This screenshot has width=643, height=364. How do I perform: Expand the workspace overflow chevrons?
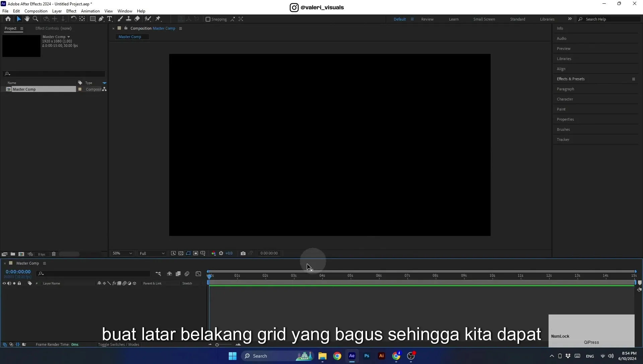click(x=570, y=19)
